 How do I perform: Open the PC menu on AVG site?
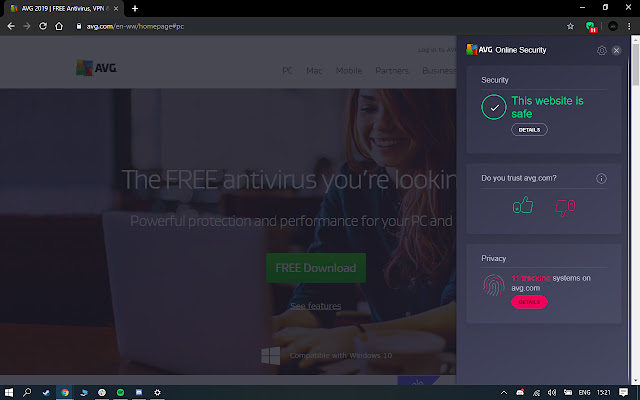click(287, 71)
